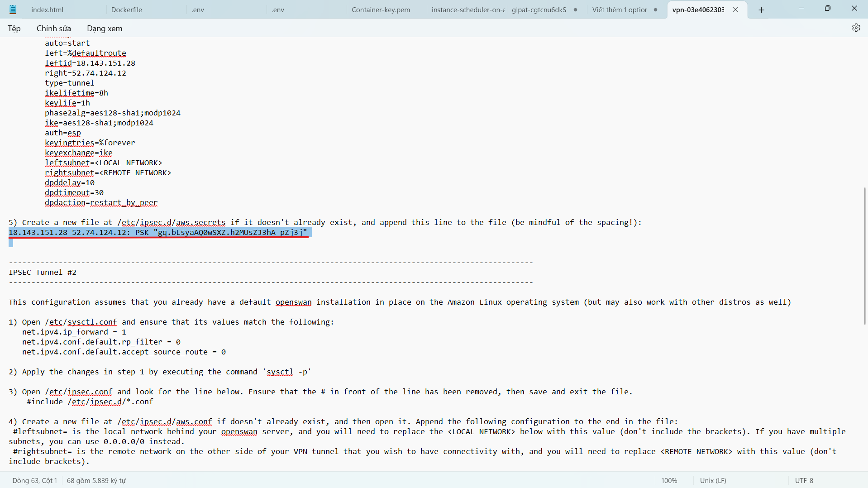Image resolution: width=868 pixels, height=488 pixels.
Task: Click the net.ipv4.ip_forward = 1 line
Action: pos(74,332)
